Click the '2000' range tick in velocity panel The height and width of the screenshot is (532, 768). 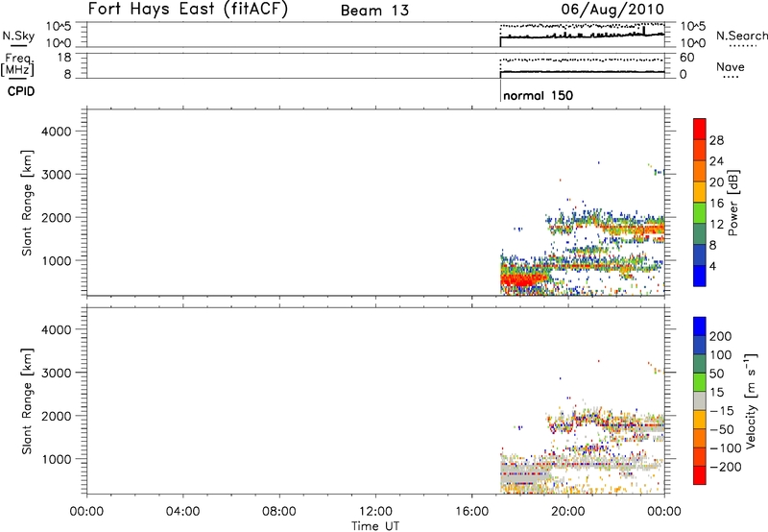57,416
